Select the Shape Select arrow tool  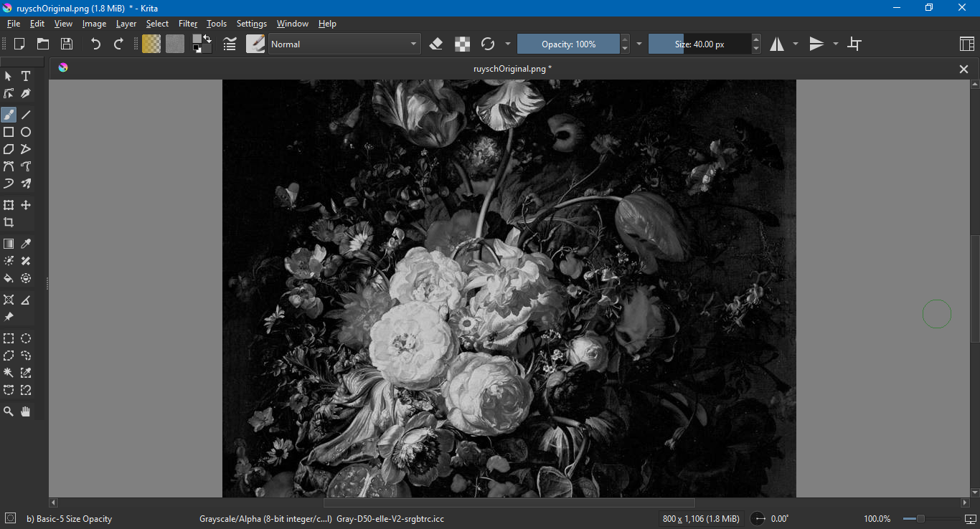9,76
